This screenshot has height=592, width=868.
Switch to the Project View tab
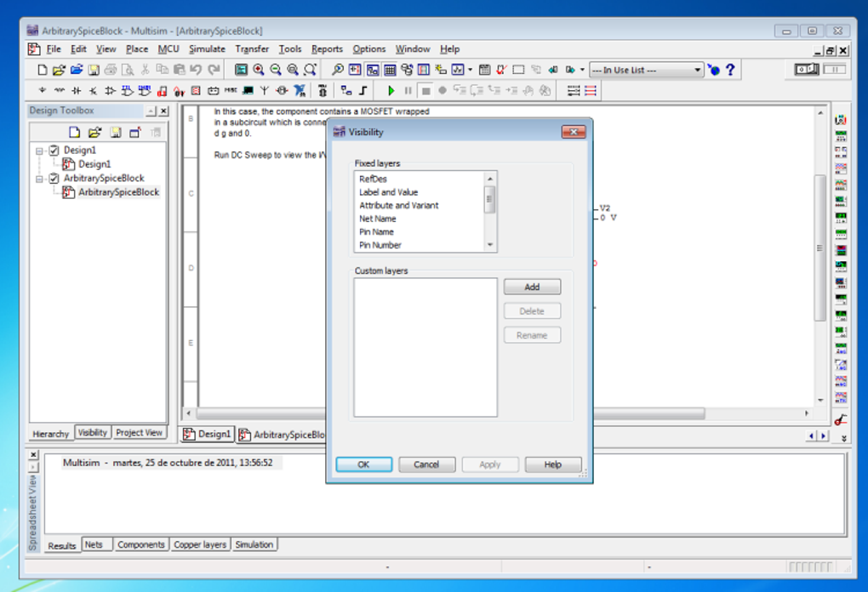[139, 433]
